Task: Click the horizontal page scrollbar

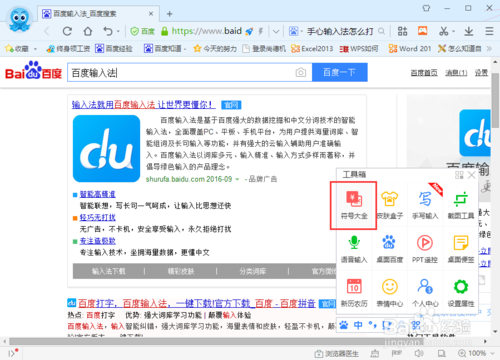Action: click(216, 341)
